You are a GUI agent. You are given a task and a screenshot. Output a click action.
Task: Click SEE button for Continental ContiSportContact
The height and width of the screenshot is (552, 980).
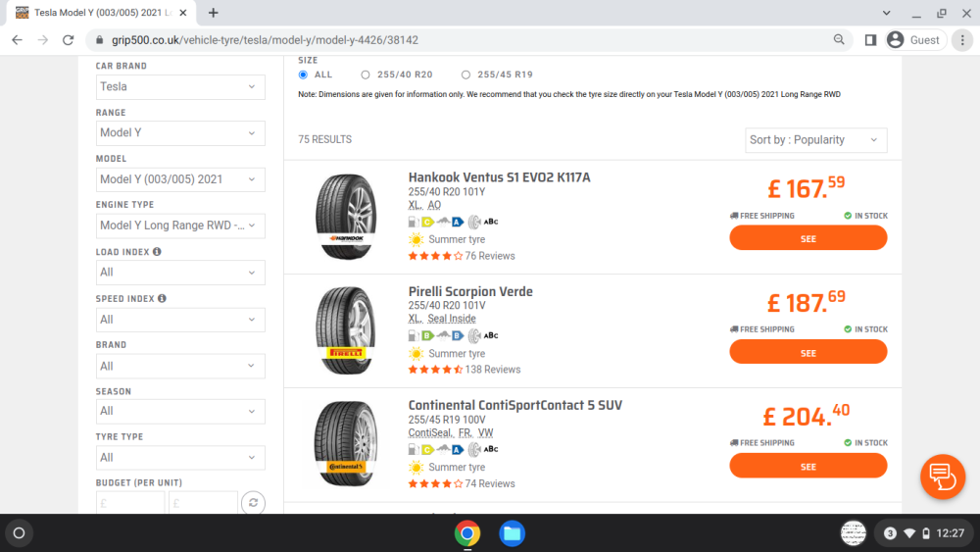(x=808, y=467)
